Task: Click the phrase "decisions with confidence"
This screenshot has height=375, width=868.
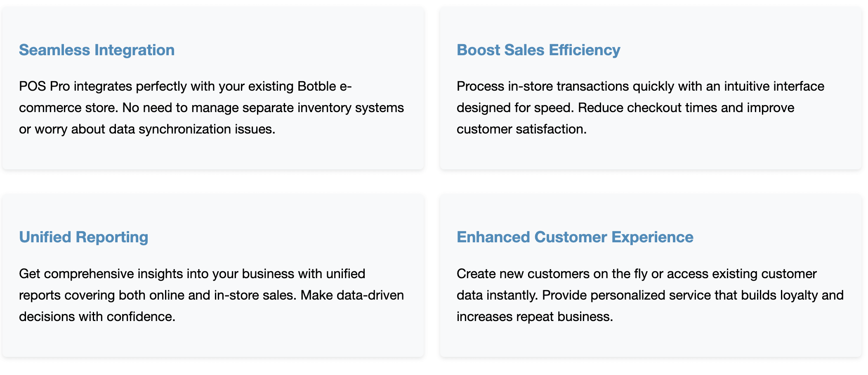Action: pos(97,316)
